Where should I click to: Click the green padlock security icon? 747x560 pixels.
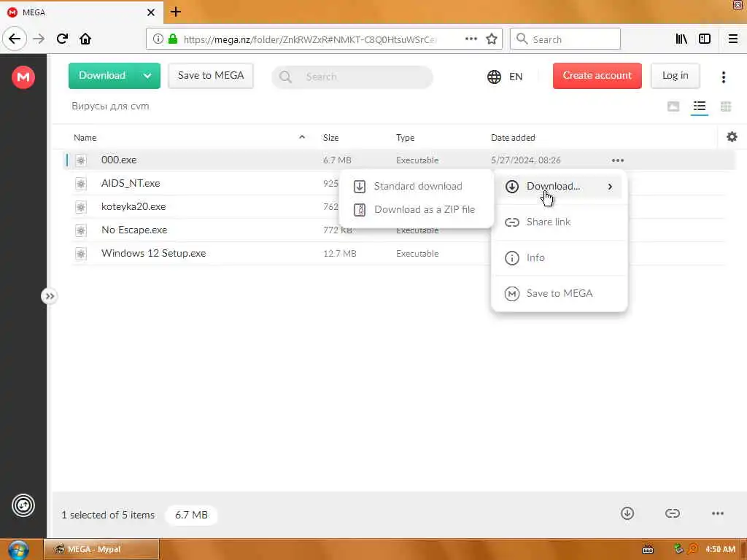click(x=173, y=39)
